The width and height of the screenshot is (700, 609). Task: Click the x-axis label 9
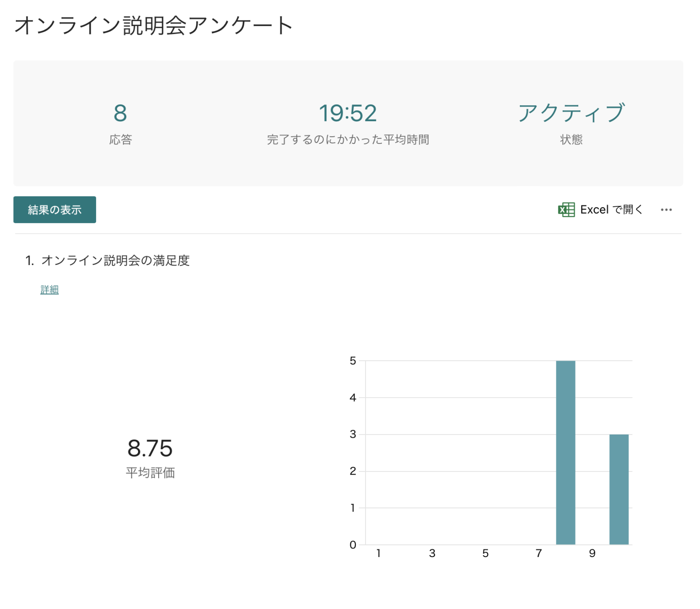coord(592,553)
